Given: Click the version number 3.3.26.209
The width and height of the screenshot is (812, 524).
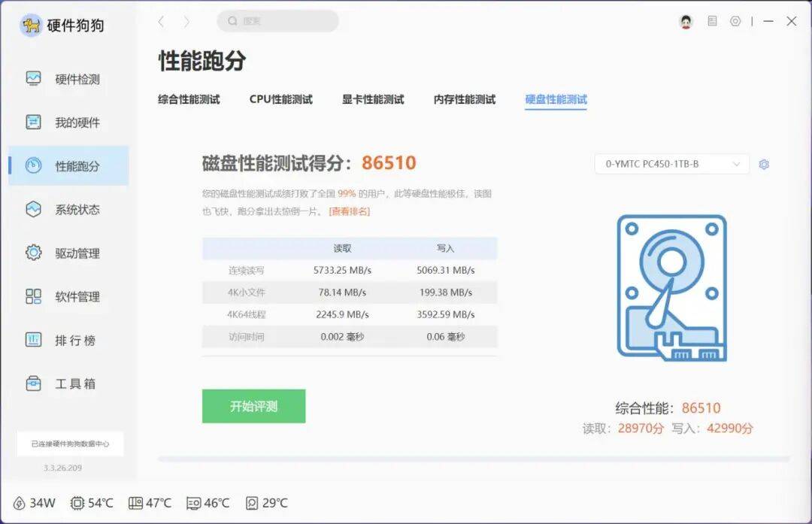Looking at the screenshot, I should [62, 468].
